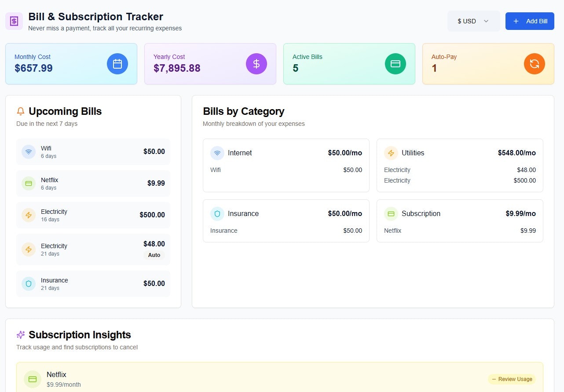Viewport: 564px width, 392px height.
Task: Click the sparkles icon beside Subscription Insights
Action: tap(20, 334)
